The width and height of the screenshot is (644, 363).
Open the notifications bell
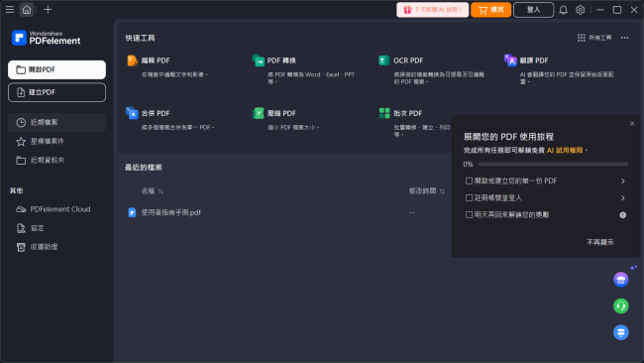coord(563,10)
